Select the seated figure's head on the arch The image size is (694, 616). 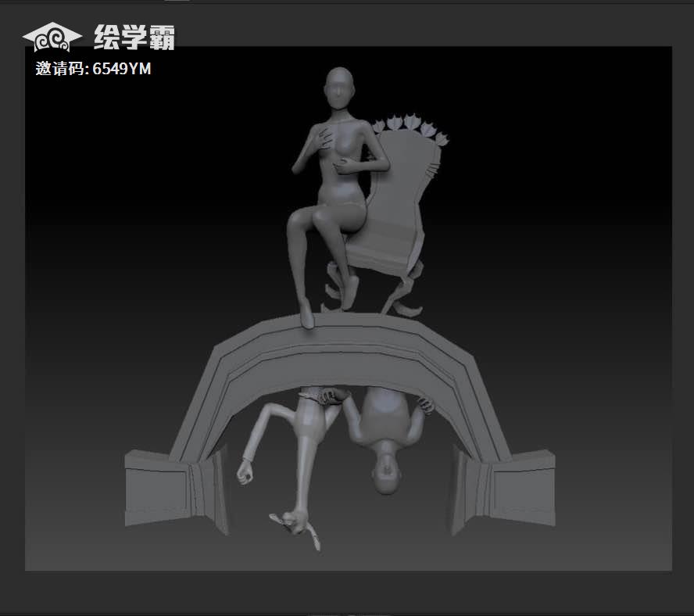click(x=339, y=88)
